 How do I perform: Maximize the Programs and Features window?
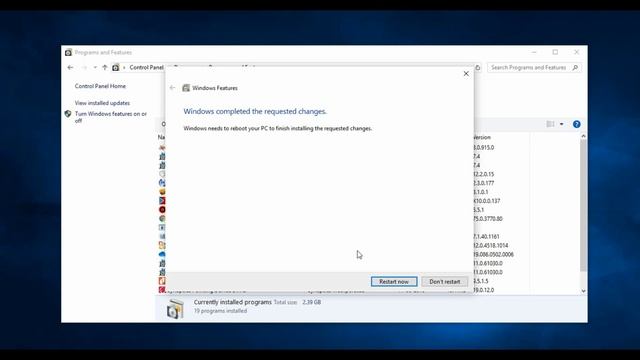(555, 52)
